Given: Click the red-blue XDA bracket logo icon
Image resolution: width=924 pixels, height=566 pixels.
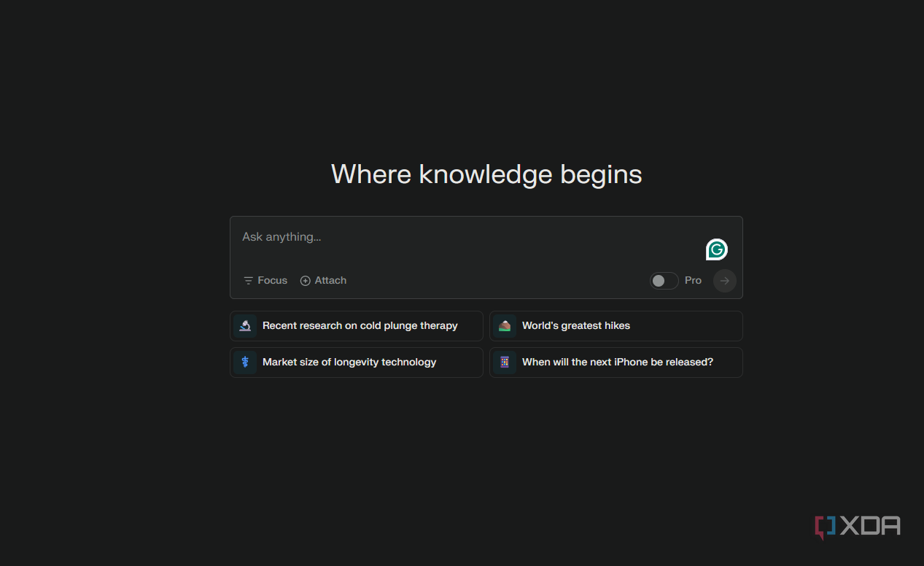Looking at the screenshot, I should pos(825,527).
